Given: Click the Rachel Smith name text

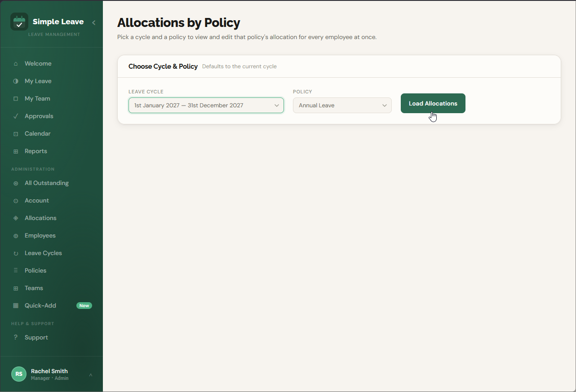Looking at the screenshot, I should coord(49,371).
